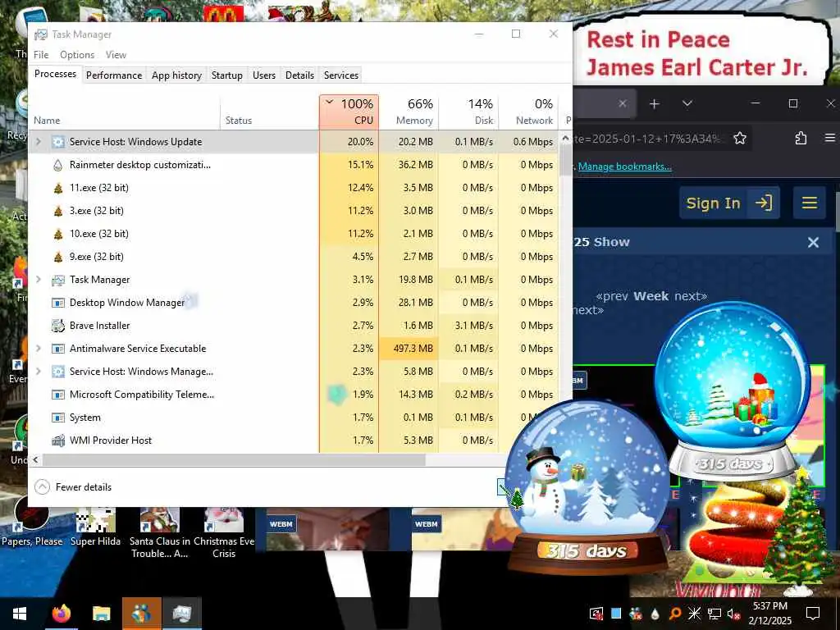Open the Super Hilda desktop shortcut
This screenshot has width=840, height=630.
click(95, 527)
